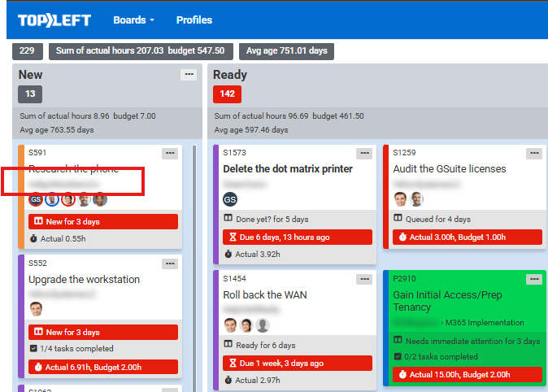The width and height of the screenshot is (548, 392).
Task: Open card S1259 options menu
Action: 533,153
